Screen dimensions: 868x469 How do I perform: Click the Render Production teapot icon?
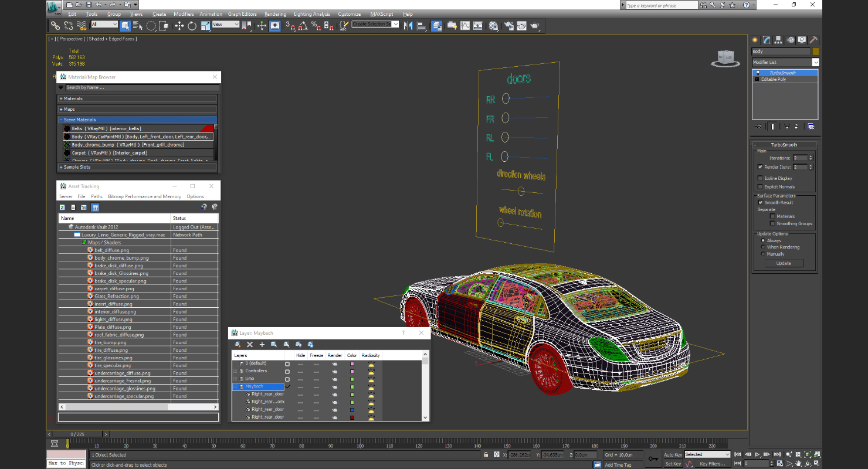coord(535,26)
